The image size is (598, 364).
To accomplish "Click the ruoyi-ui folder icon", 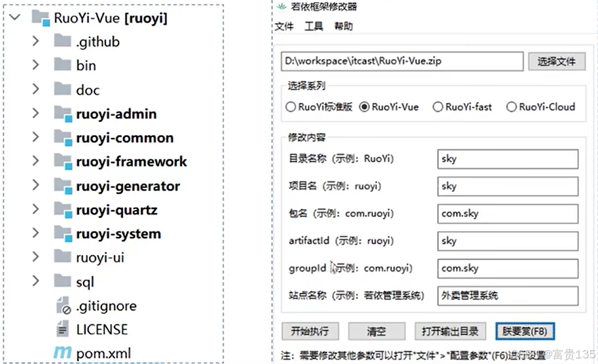I will 63,257.
